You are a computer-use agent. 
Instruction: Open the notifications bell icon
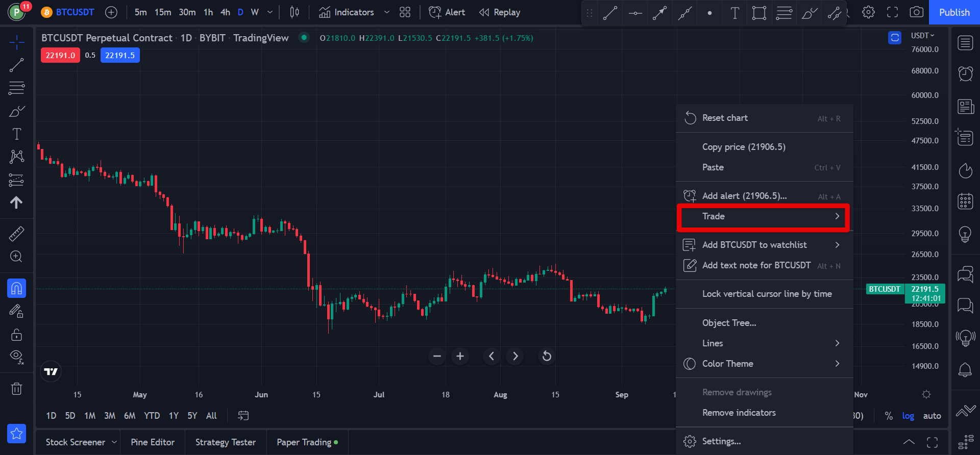click(x=965, y=369)
